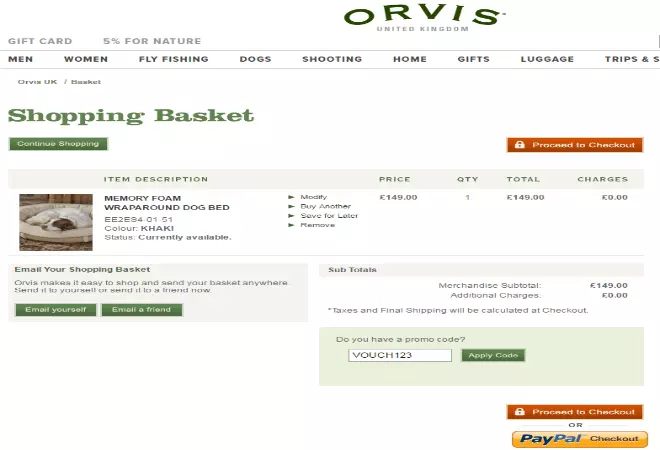Click the Basket breadcrumb
Viewport: 660px width, 450px height.
click(86, 82)
